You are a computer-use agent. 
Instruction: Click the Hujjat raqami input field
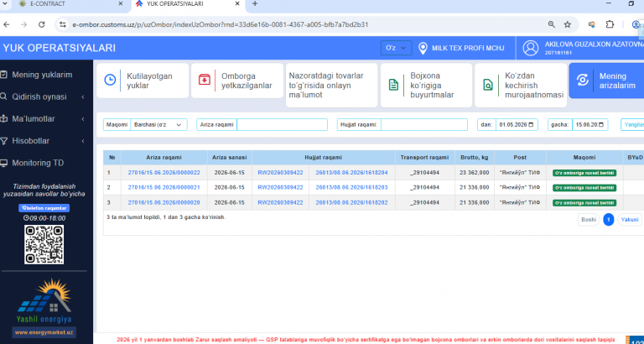coord(424,124)
